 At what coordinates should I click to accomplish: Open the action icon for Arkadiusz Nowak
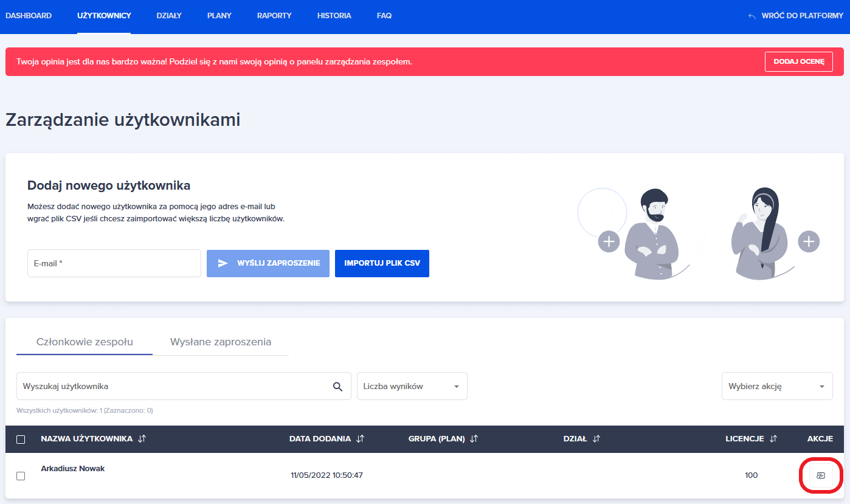820,475
